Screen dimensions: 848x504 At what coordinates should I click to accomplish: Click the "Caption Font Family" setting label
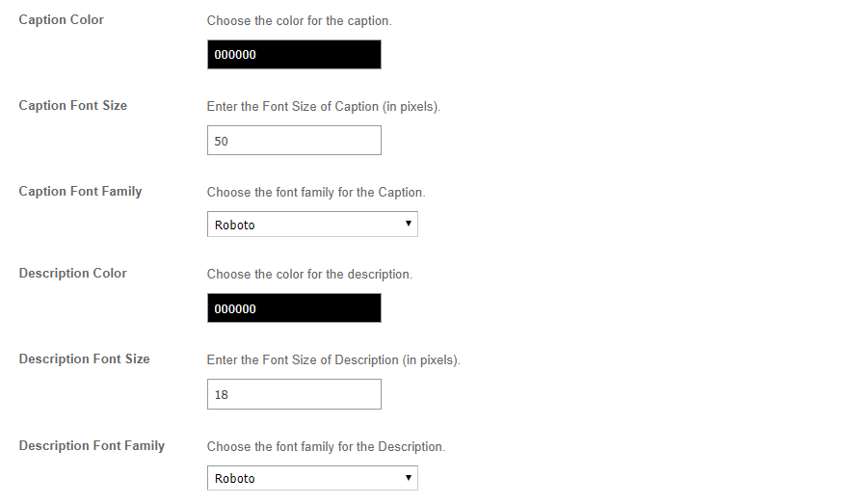coord(80,191)
